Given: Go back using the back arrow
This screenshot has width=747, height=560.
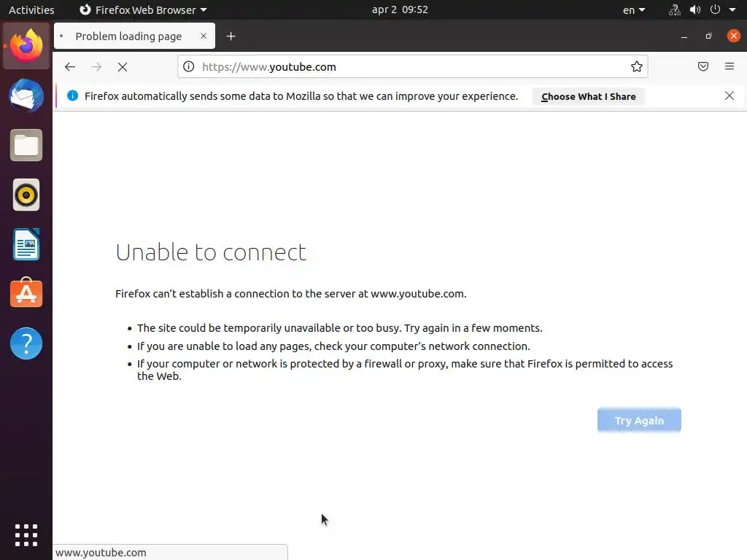Looking at the screenshot, I should (70, 66).
